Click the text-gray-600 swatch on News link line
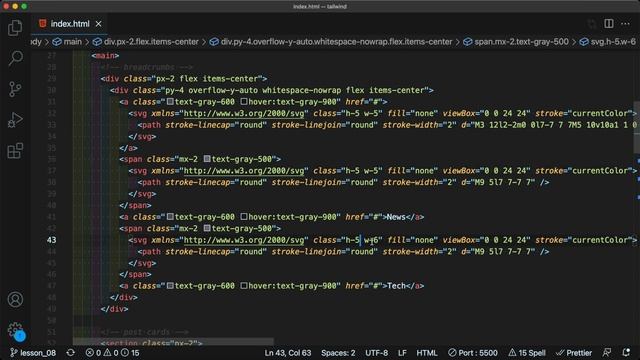640x360 pixels. tap(170, 217)
